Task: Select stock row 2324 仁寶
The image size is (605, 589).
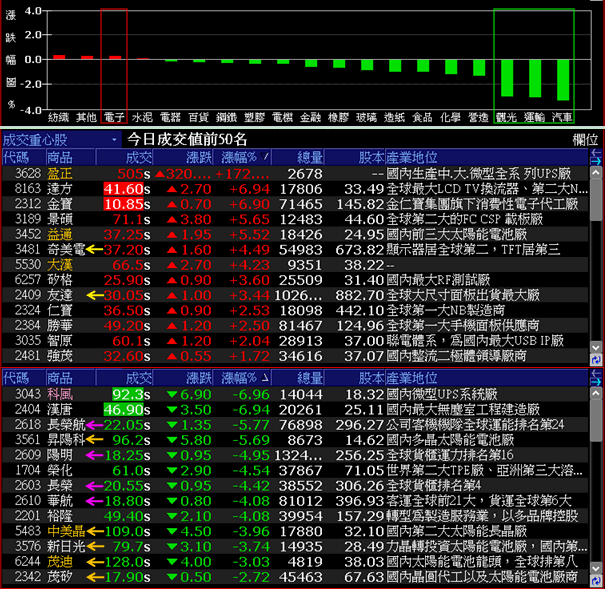Action: 295,311
